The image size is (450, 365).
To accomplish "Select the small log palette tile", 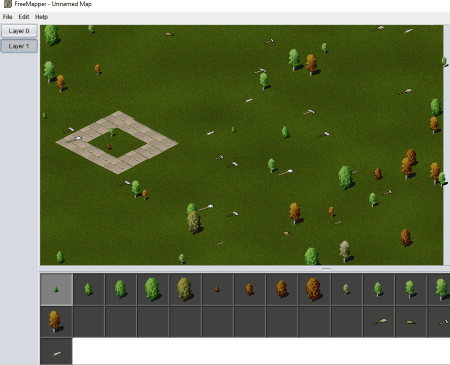I will click(410, 322).
